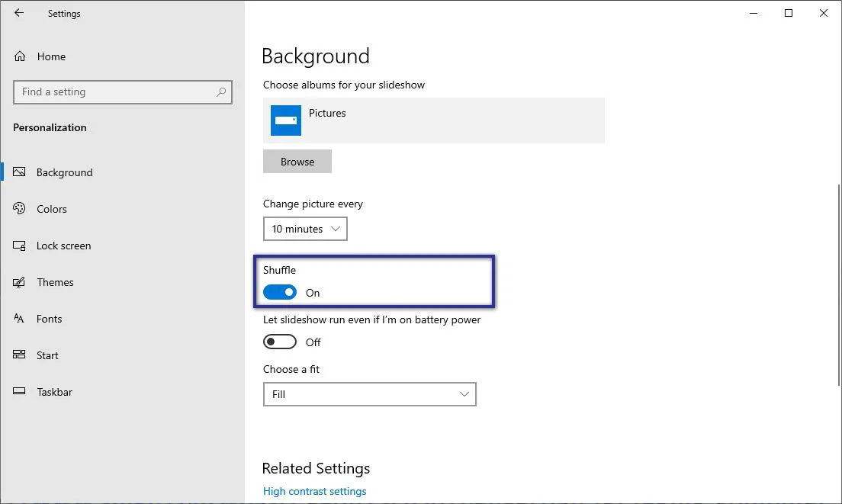Expand the Choose a fit dropdown
Viewport: 842px width, 504px height.
click(x=369, y=394)
